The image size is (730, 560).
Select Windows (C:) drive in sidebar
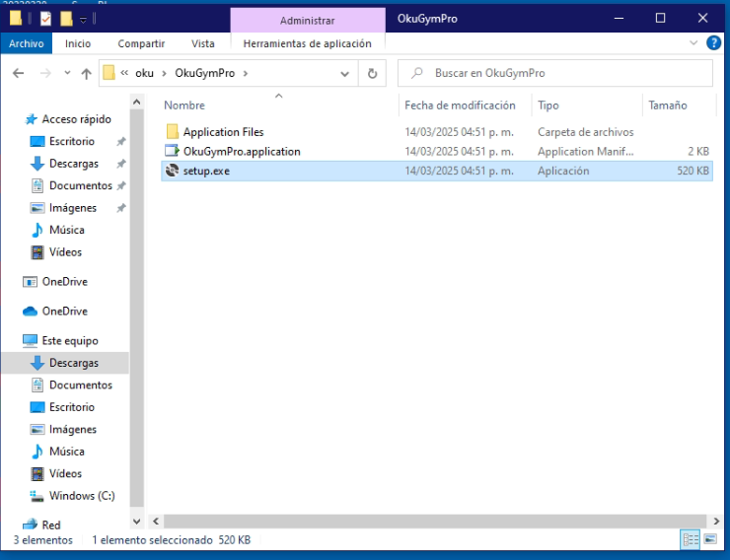click(82, 496)
